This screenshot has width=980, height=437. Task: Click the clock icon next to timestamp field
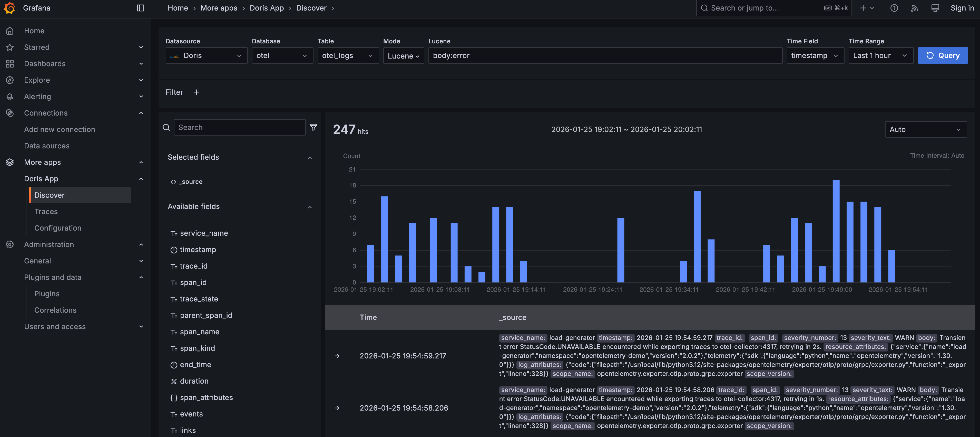[174, 250]
